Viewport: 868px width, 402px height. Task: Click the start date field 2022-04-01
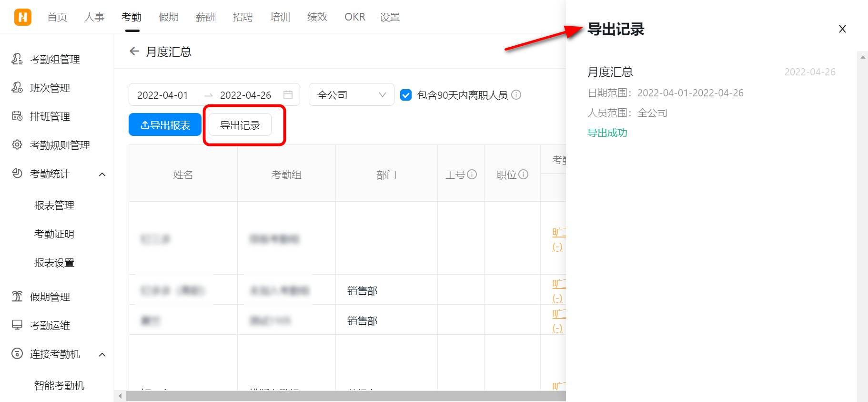click(x=163, y=95)
